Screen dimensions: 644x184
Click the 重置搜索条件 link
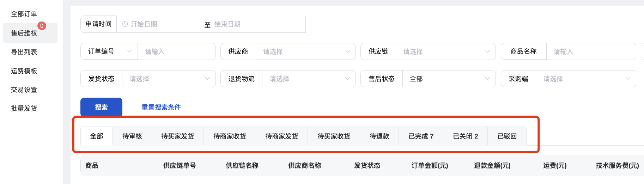coord(161,108)
